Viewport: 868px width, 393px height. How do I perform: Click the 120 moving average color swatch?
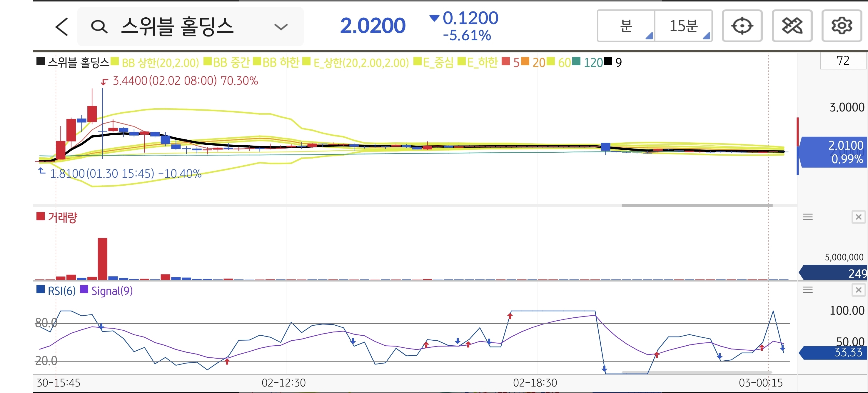[576, 62]
